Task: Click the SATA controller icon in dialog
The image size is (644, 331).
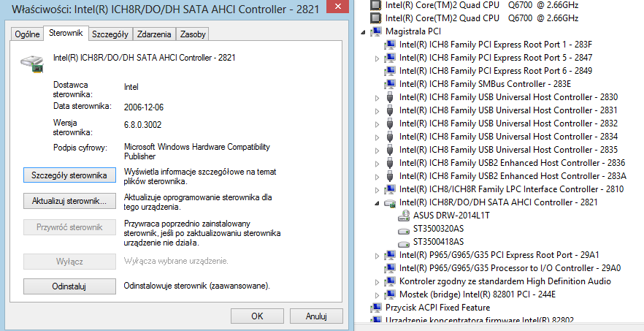Action: (32, 64)
